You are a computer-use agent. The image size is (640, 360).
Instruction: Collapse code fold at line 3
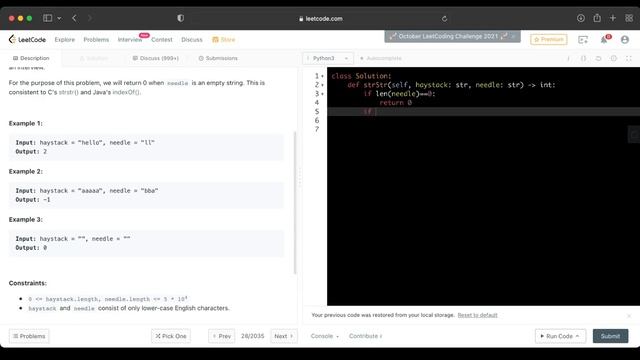322,94
